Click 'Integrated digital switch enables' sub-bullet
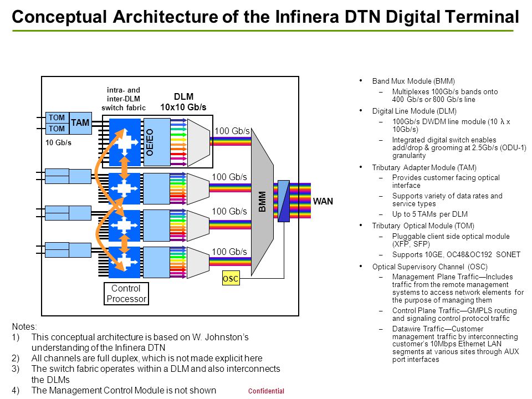This screenshot has height=399, width=532. (x=459, y=147)
